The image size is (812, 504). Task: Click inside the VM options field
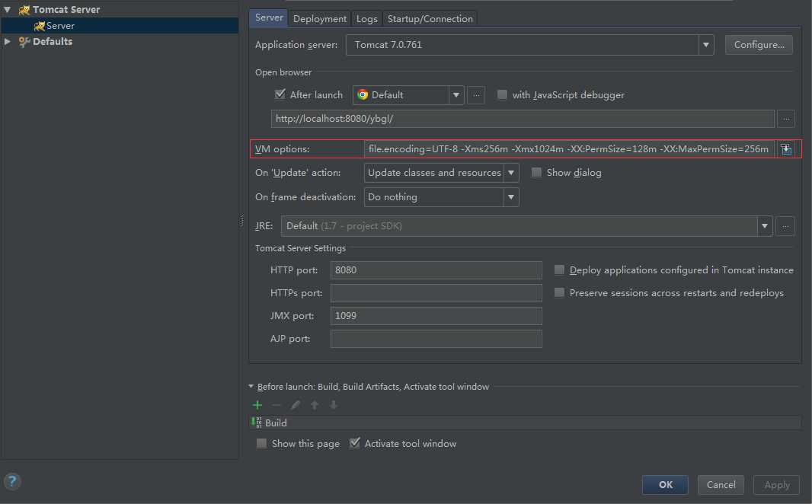point(569,149)
